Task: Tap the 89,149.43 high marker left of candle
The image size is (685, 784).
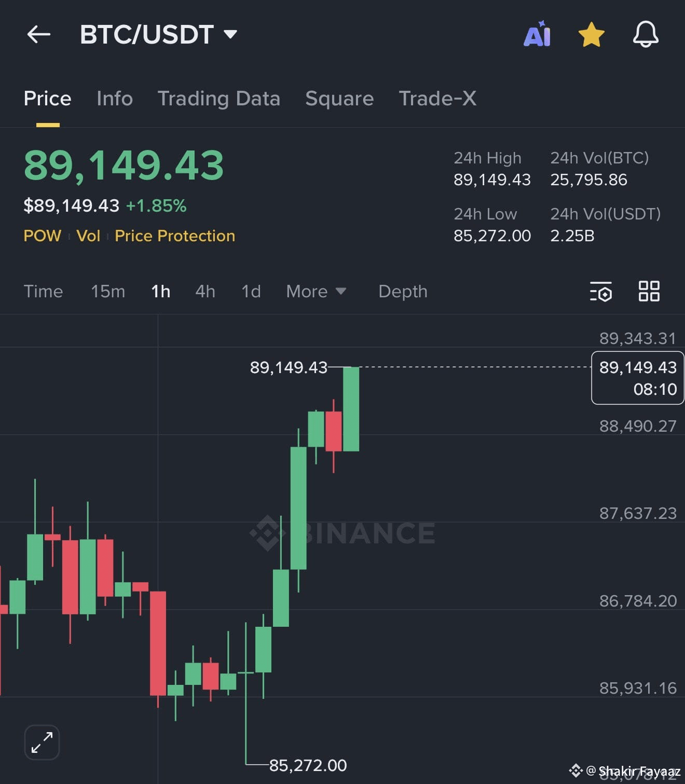Action: (x=289, y=367)
